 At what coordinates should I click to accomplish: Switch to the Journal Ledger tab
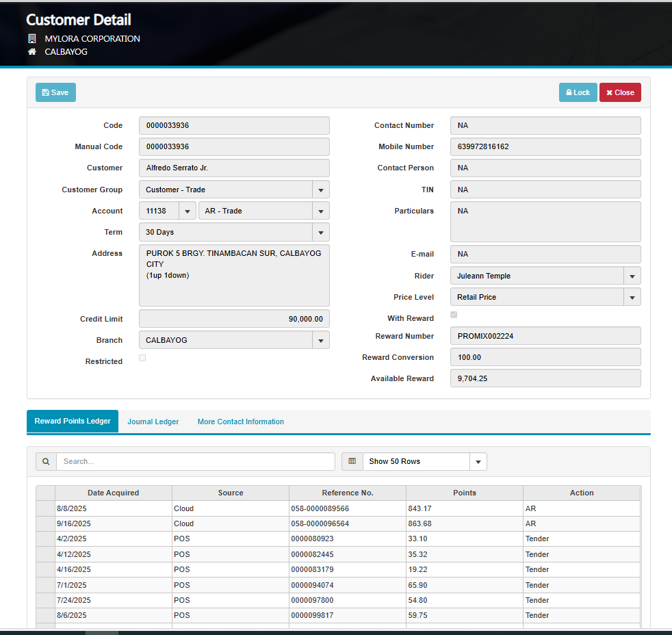pyautogui.click(x=153, y=422)
